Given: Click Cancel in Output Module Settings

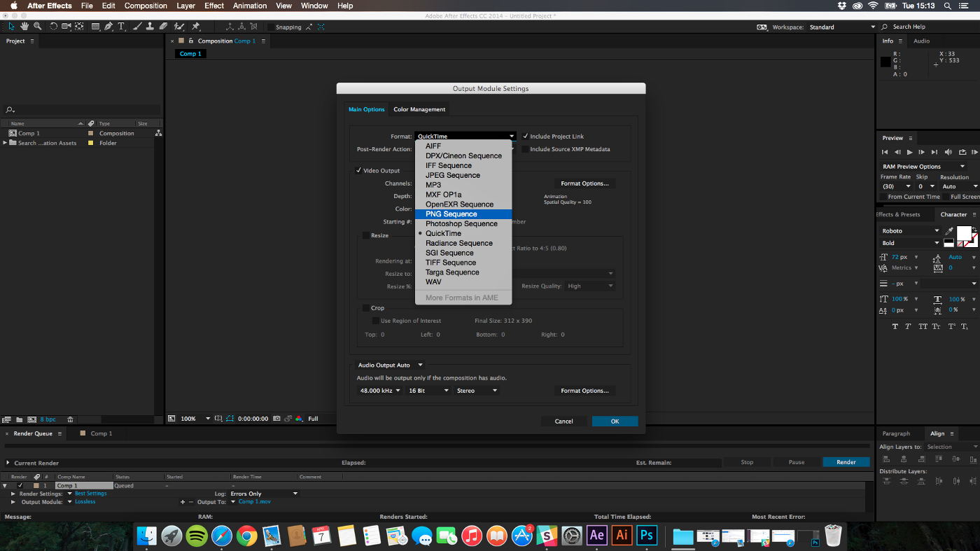Looking at the screenshot, I should pyautogui.click(x=564, y=421).
